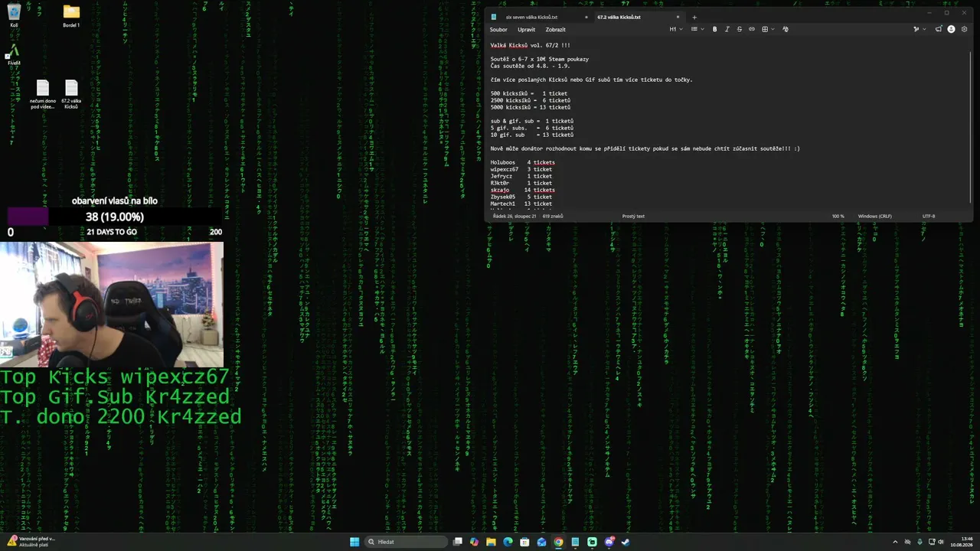The height and width of the screenshot is (551, 980).
Task: Switch to six seven válka Kicksů.txt tab
Action: pyautogui.click(x=532, y=17)
